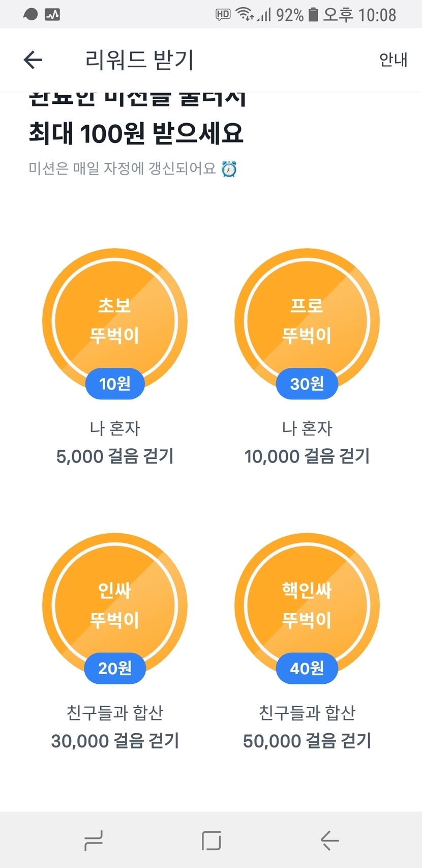Tap the 50,000 걸음 걷기 mission text
Viewport: 422px width, 868px height.
[307, 741]
